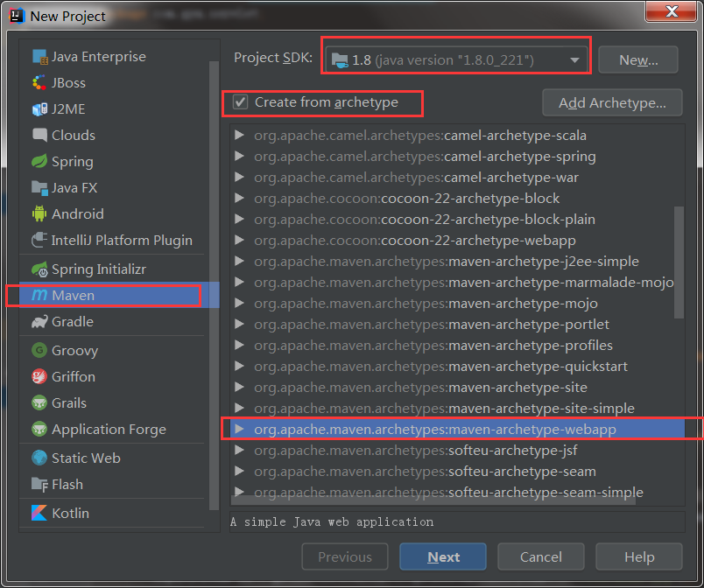Expand camel-archetype-war node

tap(239, 177)
